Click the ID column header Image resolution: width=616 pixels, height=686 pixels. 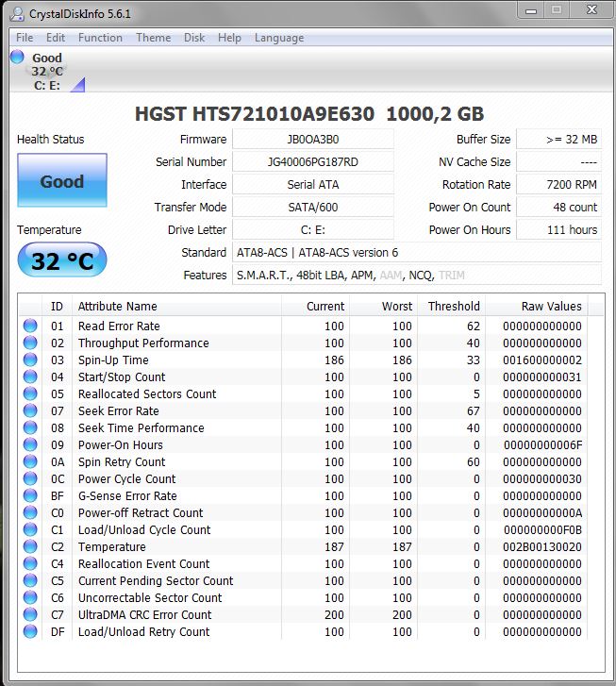click(57, 307)
